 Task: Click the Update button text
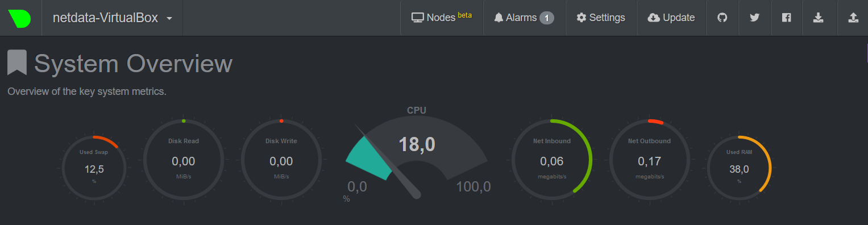[x=679, y=18]
